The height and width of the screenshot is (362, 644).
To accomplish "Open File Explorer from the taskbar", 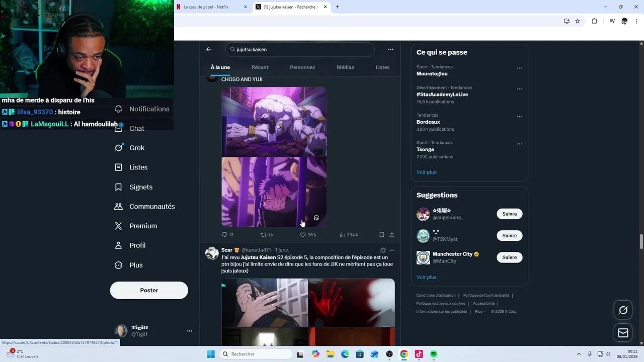I will [330, 354].
